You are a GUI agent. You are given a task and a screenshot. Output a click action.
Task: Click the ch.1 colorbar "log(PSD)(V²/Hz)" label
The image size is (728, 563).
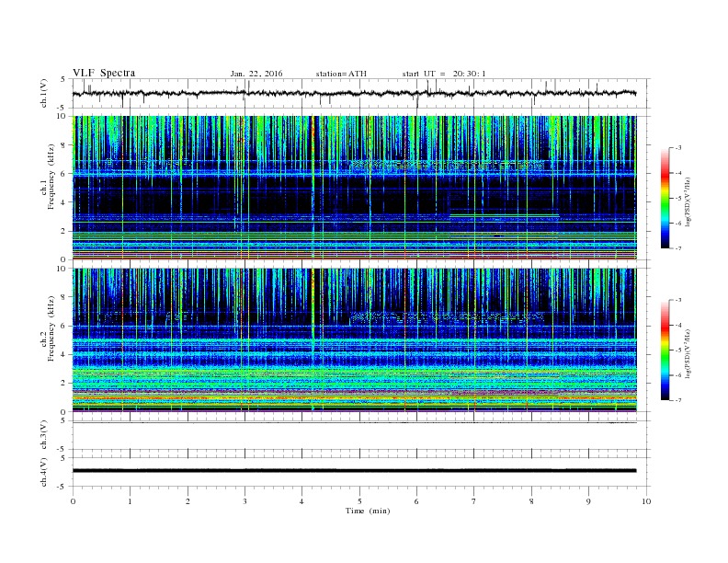tap(688, 201)
